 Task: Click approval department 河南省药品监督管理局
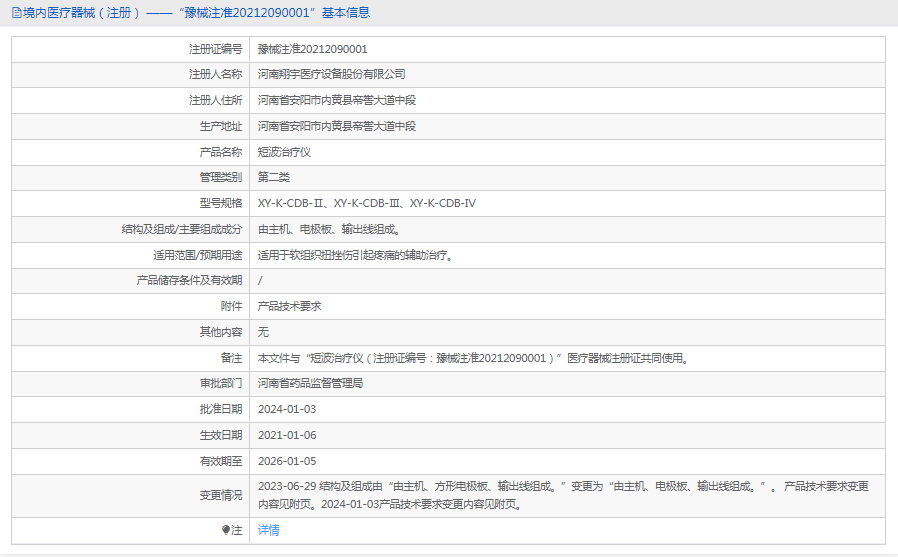coord(310,383)
